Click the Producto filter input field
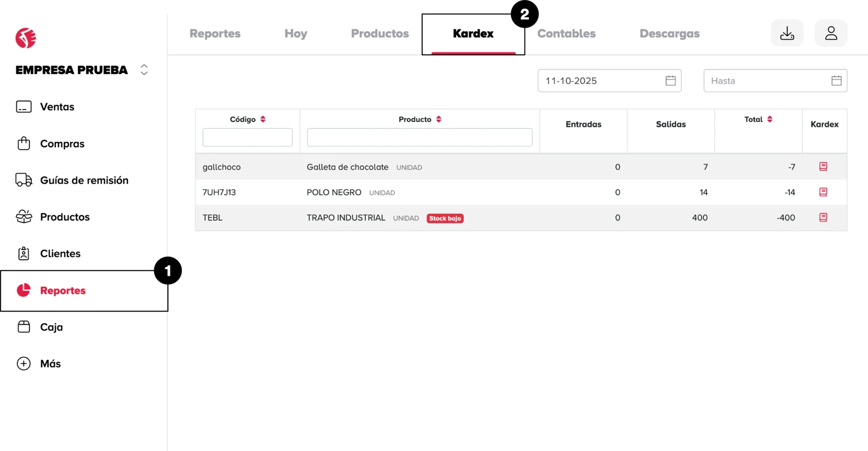This screenshot has width=868, height=451. pyautogui.click(x=419, y=138)
